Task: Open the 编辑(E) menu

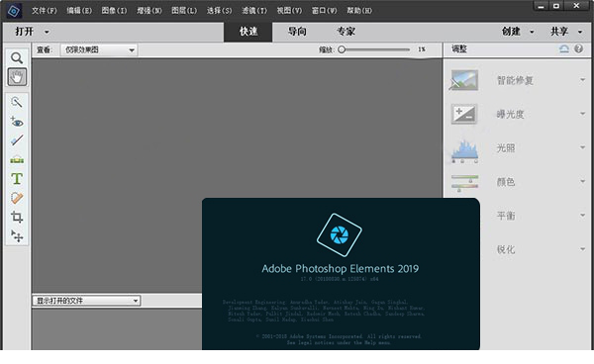Action: point(79,11)
